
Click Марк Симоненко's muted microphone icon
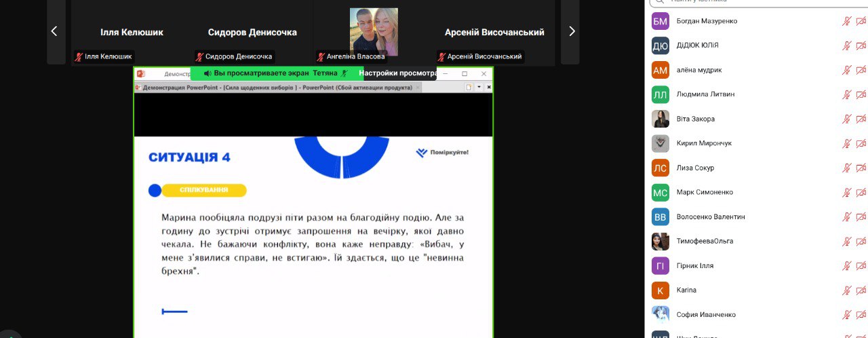tap(846, 192)
